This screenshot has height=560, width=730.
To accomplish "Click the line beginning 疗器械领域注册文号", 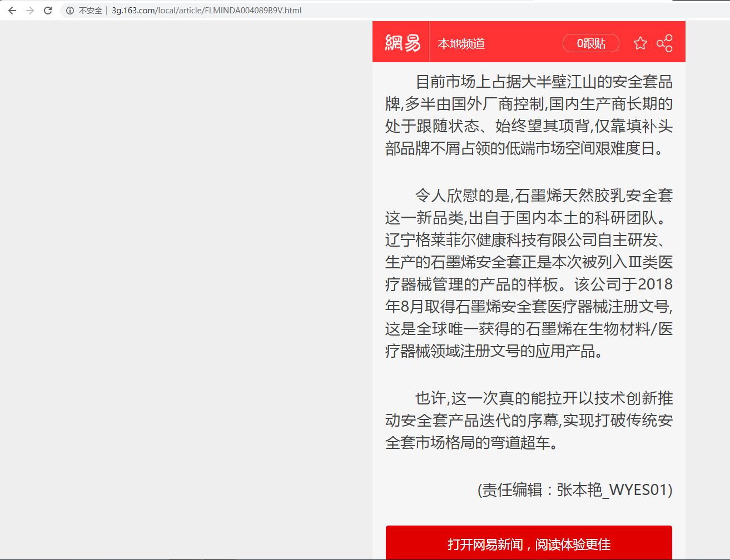I will coord(494,351).
